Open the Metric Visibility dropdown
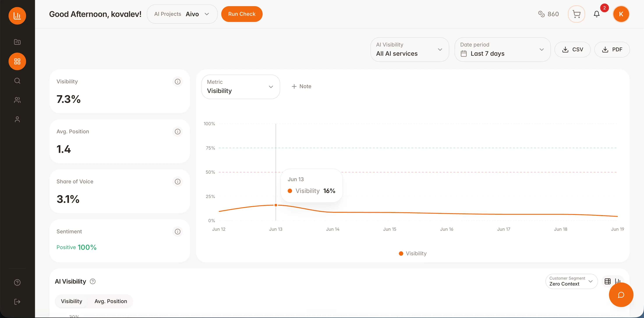The height and width of the screenshot is (318, 644). [x=241, y=87]
